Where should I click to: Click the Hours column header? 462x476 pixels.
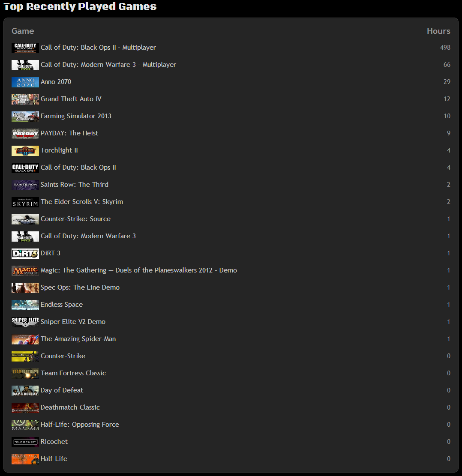[438, 31]
